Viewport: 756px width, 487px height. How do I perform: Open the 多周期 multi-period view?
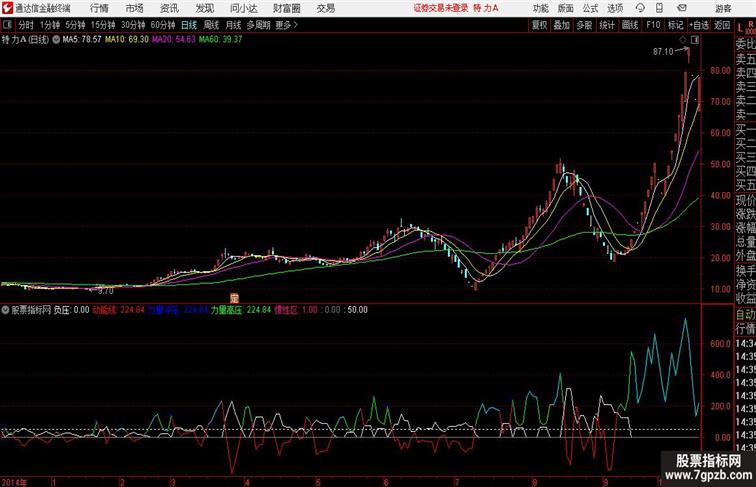click(x=259, y=25)
